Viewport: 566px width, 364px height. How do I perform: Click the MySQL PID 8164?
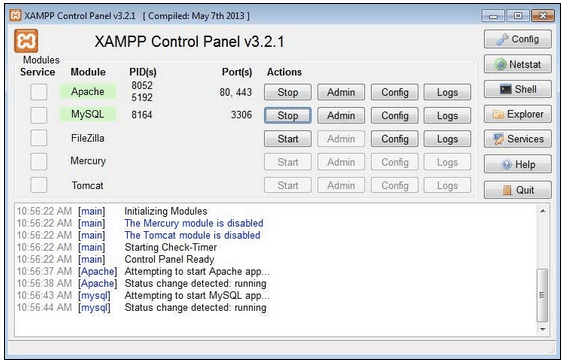tap(142, 115)
